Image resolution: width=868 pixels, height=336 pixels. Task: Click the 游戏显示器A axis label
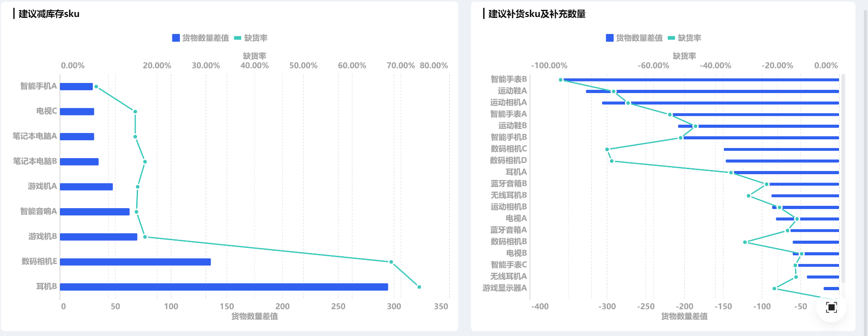tap(504, 288)
